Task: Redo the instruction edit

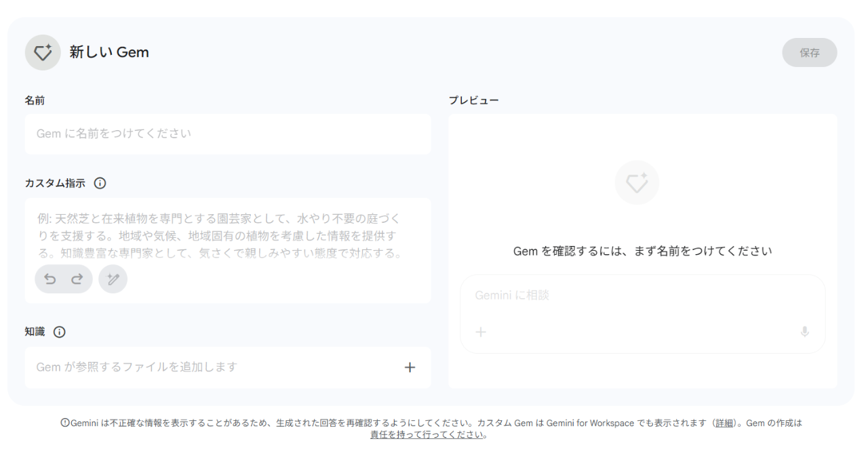Action: point(77,279)
